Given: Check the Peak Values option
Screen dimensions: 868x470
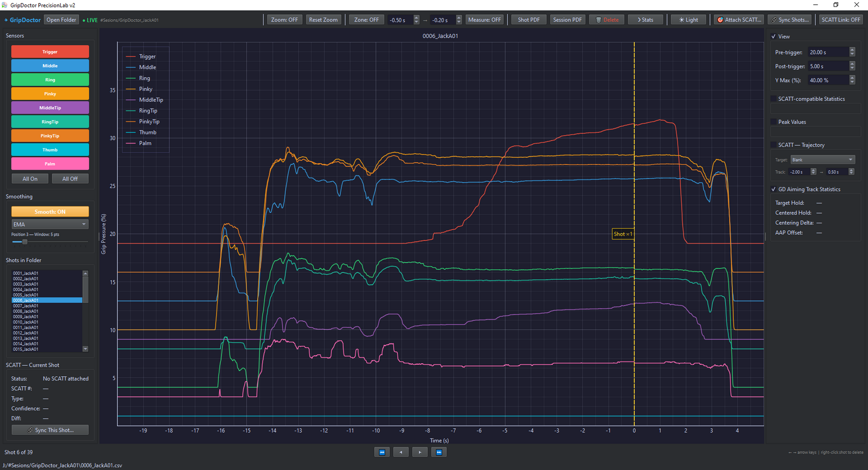Looking at the screenshot, I should 774,122.
